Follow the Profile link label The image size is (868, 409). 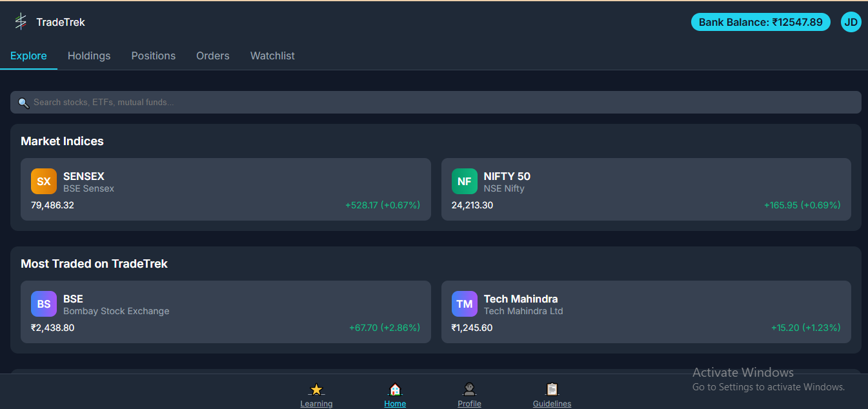[x=469, y=404]
